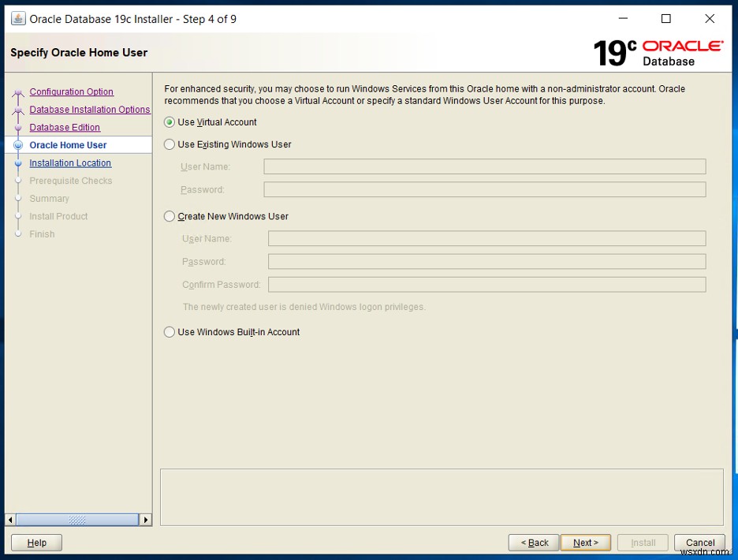This screenshot has height=560, width=738.
Task: Click the step arrow beside Database Edition
Action: (x=18, y=127)
